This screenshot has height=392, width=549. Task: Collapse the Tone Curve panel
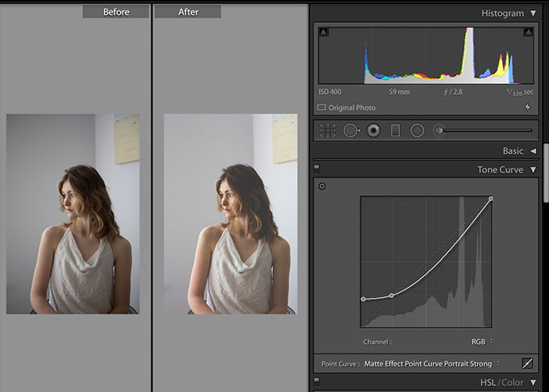pyautogui.click(x=533, y=170)
